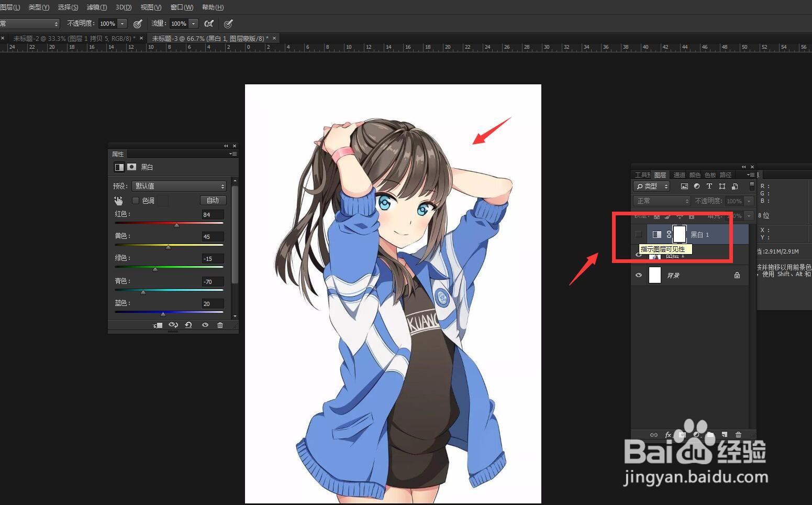Filter layers by shape icon
Image resolution: width=812 pixels, height=505 pixels.
tap(722, 186)
